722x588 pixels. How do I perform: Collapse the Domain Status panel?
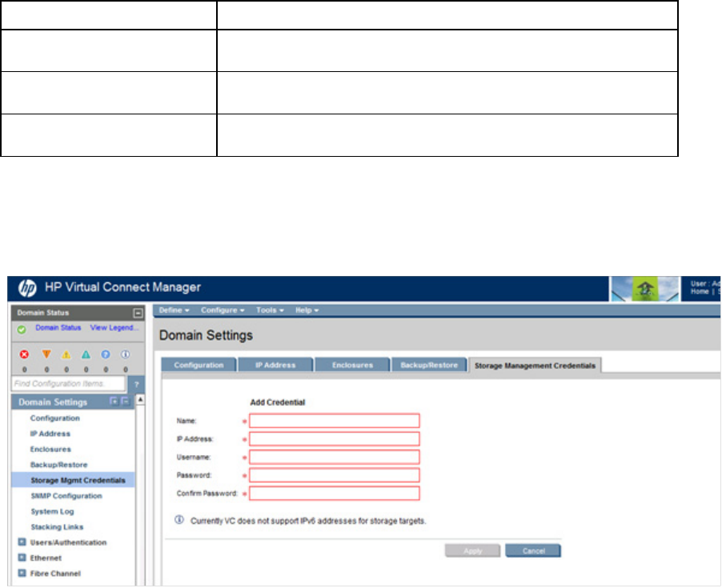138,314
